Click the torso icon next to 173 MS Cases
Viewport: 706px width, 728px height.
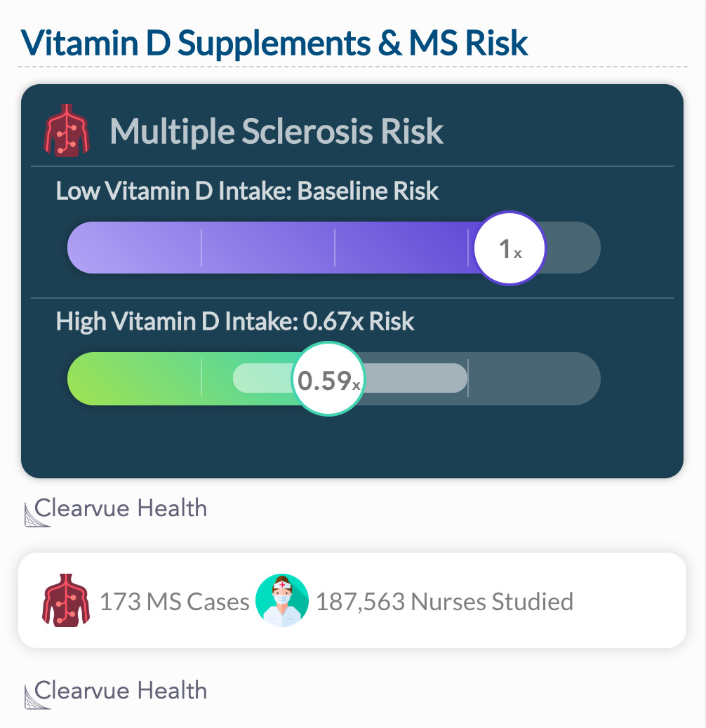pyautogui.click(x=65, y=600)
